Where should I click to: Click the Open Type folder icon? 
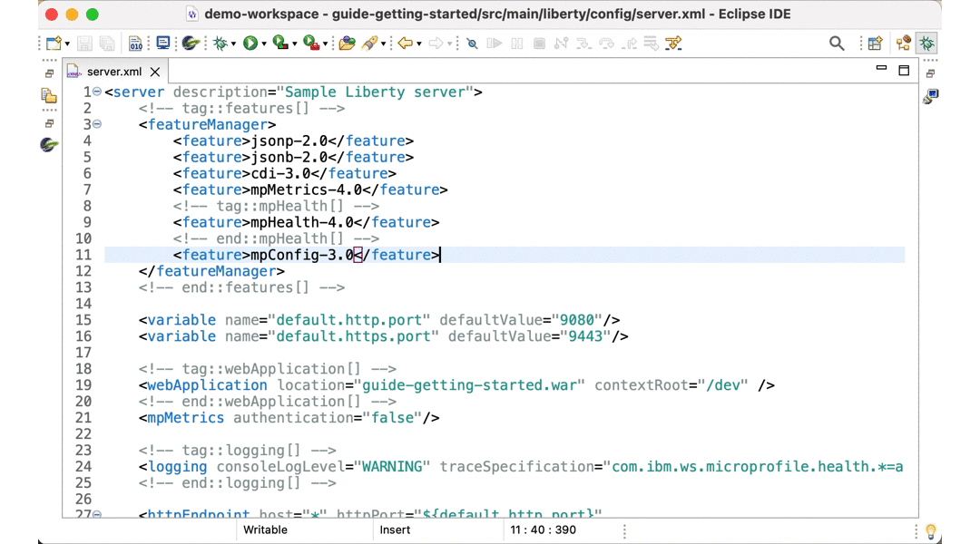click(347, 44)
